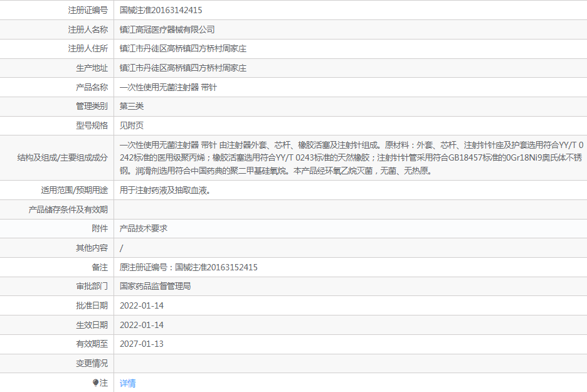The image size is (587, 392).
Task: Select expiry date 2027-01-13
Action: pyautogui.click(x=142, y=344)
